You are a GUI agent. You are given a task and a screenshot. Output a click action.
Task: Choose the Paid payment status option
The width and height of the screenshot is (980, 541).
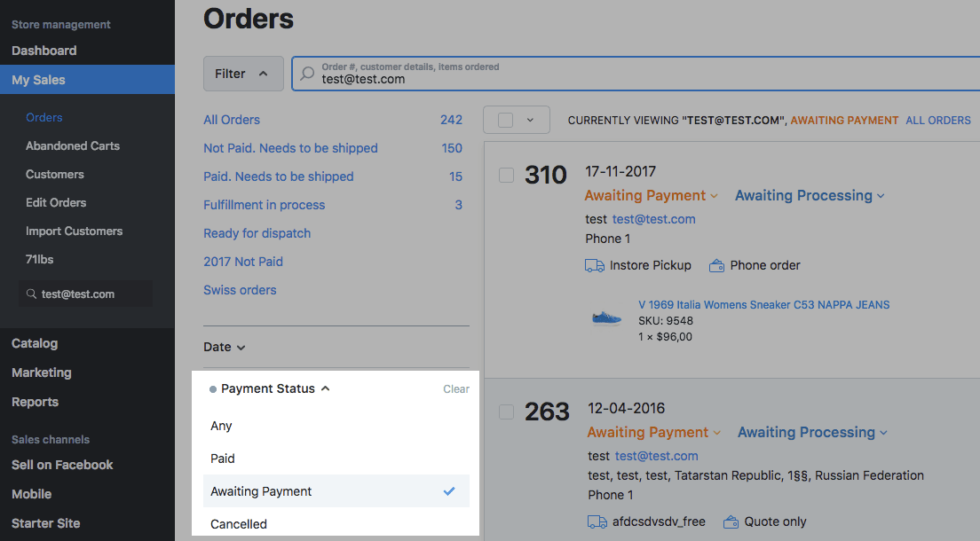coord(223,459)
